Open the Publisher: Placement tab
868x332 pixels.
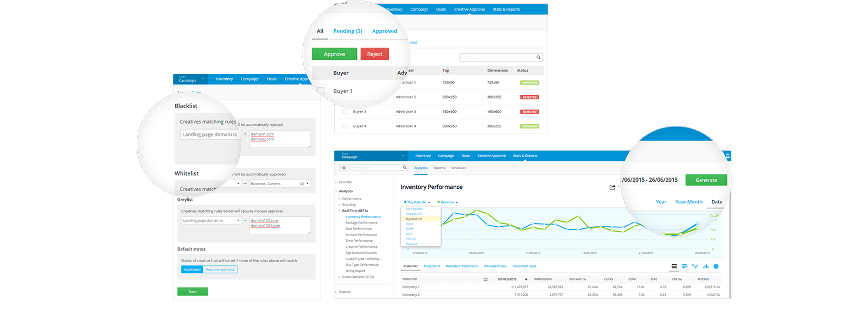pyautogui.click(x=462, y=266)
